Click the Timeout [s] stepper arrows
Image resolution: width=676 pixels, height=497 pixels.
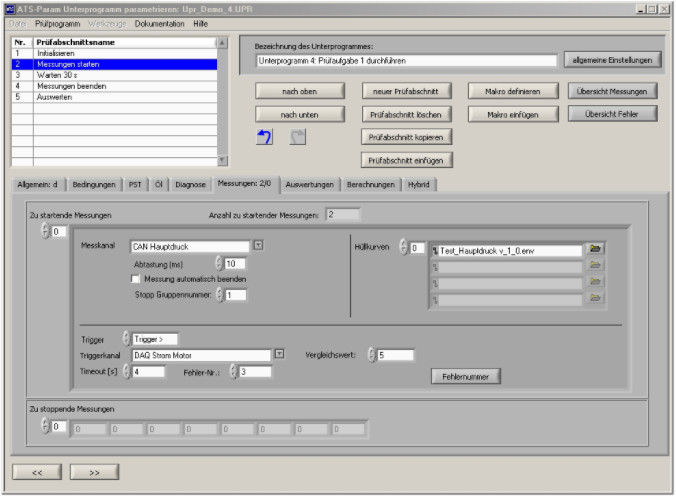(126, 371)
